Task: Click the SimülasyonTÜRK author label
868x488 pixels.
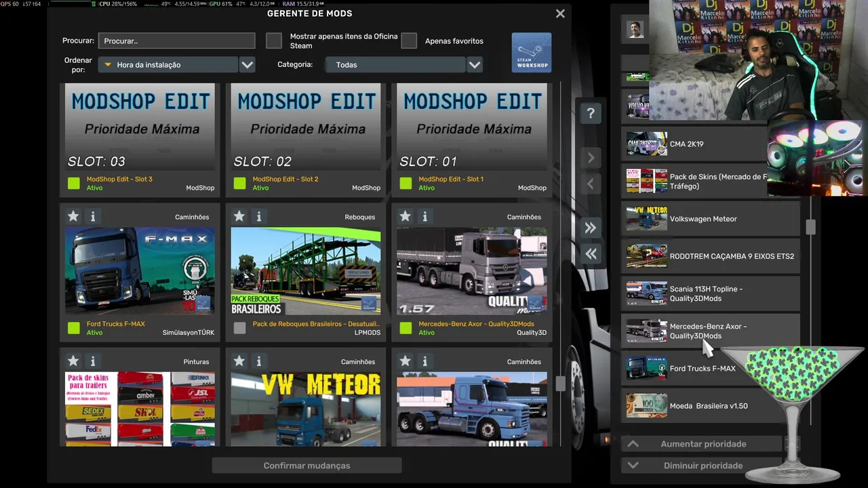Action: point(189,333)
